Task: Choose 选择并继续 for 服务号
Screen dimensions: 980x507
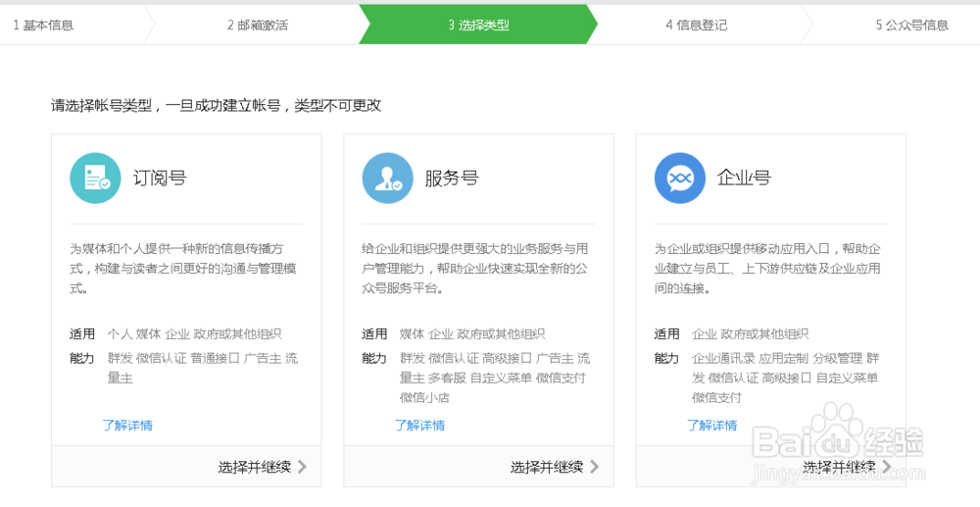Action: pyautogui.click(x=547, y=467)
